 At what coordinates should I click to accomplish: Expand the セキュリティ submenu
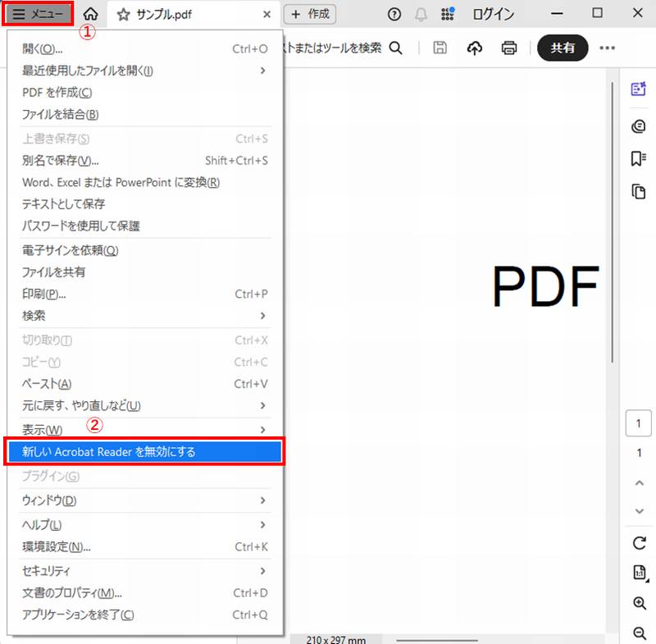pyautogui.click(x=145, y=571)
